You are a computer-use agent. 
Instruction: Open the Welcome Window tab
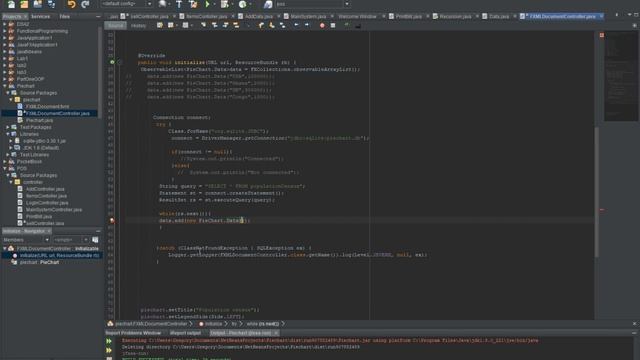pyautogui.click(x=357, y=16)
